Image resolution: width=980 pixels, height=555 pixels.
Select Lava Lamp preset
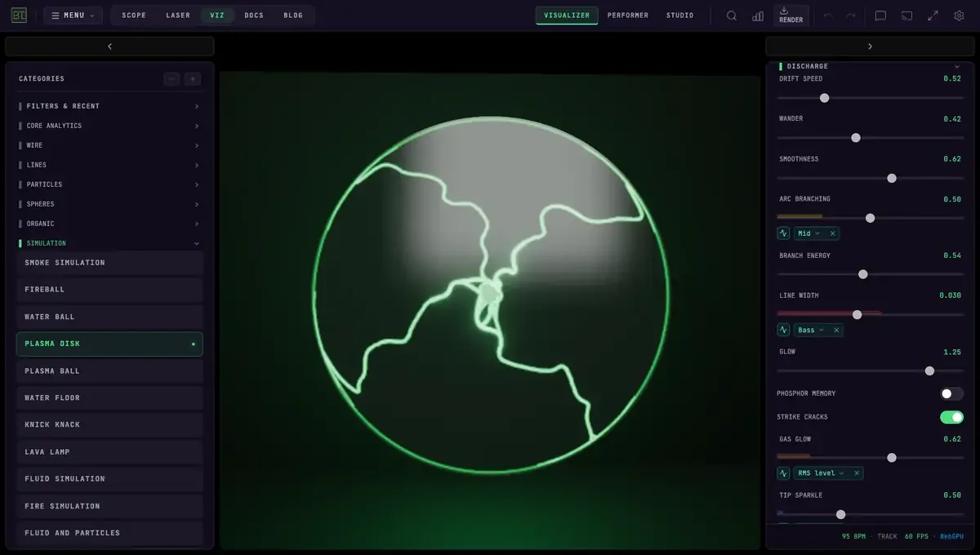pos(109,451)
